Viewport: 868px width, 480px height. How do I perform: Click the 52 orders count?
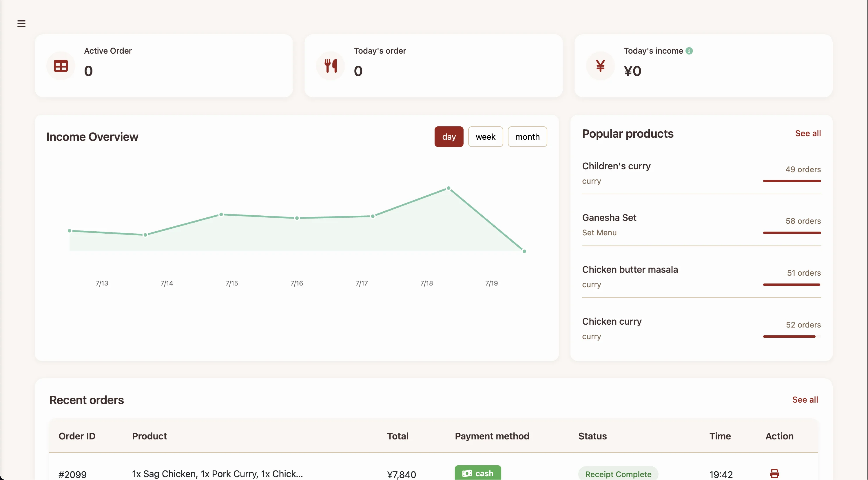[x=803, y=325]
